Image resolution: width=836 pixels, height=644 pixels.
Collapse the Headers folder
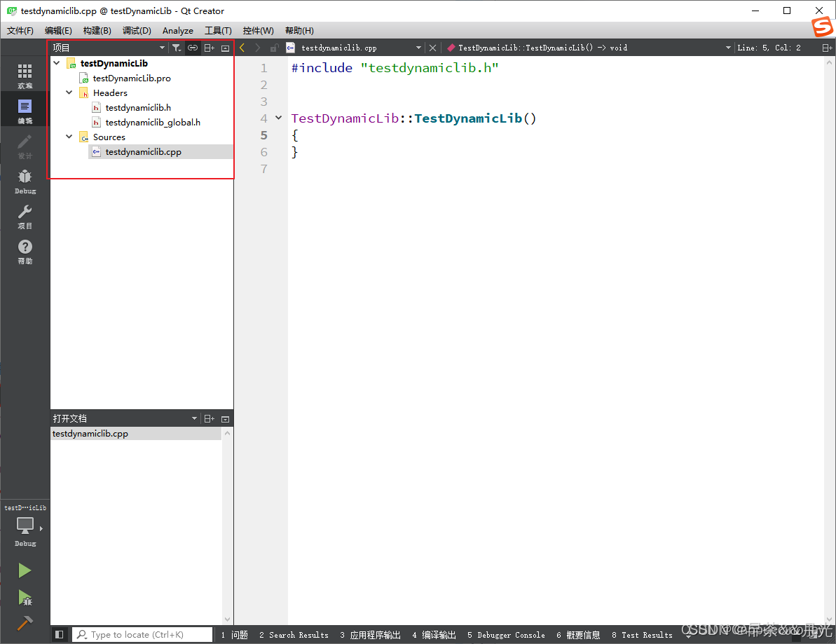69,93
